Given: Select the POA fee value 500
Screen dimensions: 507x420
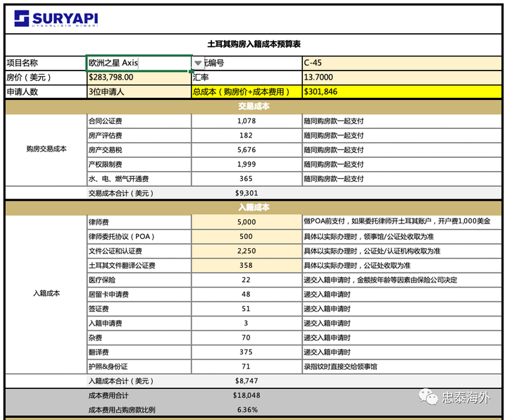Looking at the screenshot, I should 246,237.
